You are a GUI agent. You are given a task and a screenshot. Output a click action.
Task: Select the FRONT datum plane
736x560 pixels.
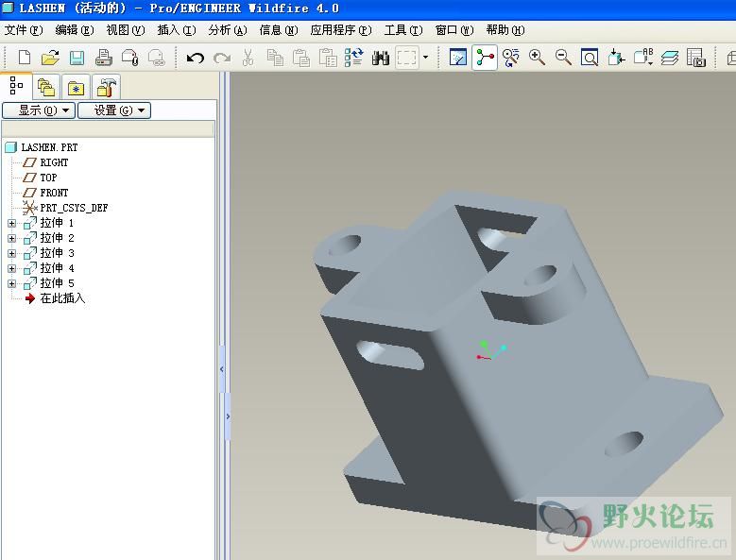point(54,193)
